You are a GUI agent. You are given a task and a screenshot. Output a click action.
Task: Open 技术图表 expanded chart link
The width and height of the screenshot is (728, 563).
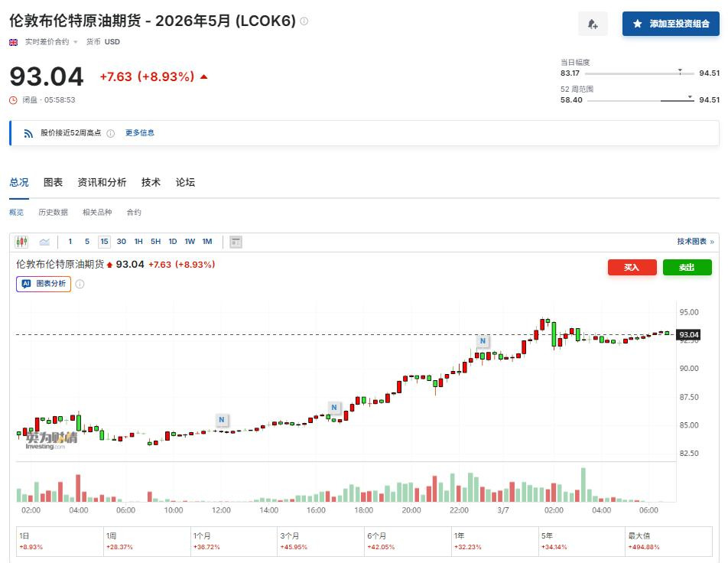coord(695,242)
